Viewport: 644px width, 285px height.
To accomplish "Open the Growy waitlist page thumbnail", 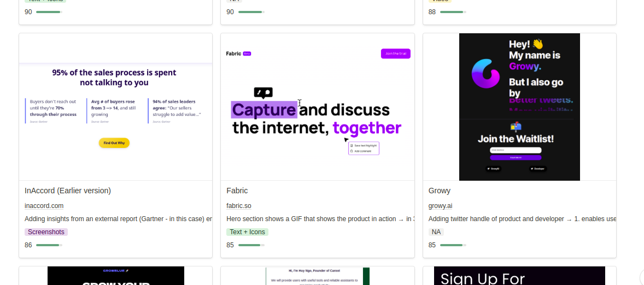I will pos(519,106).
